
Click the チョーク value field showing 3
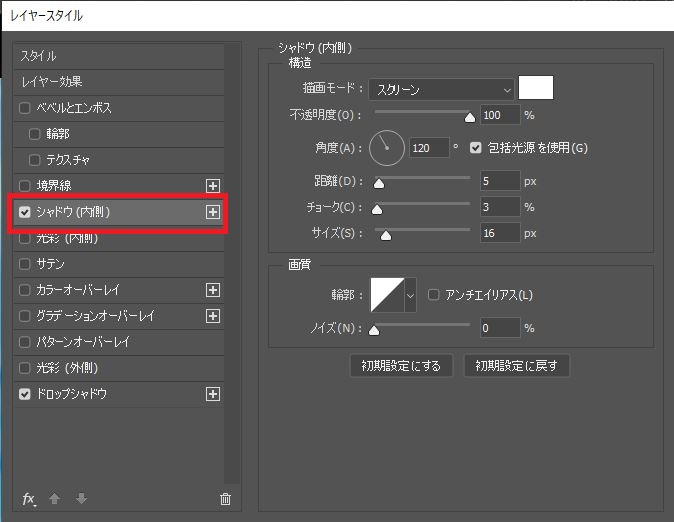pyautogui.click(x=500, y=207)
